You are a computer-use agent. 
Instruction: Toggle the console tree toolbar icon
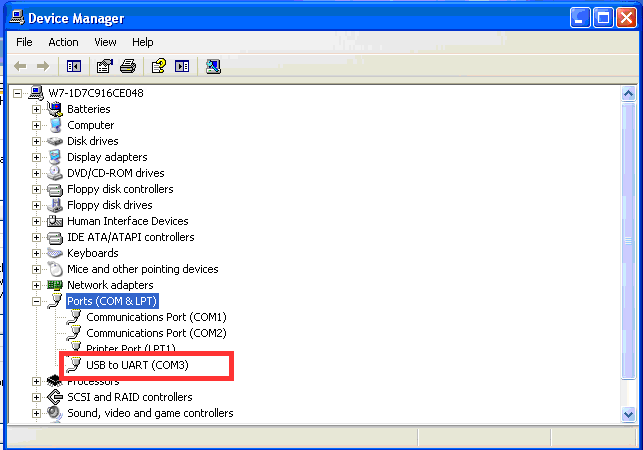tap(73, 66)
